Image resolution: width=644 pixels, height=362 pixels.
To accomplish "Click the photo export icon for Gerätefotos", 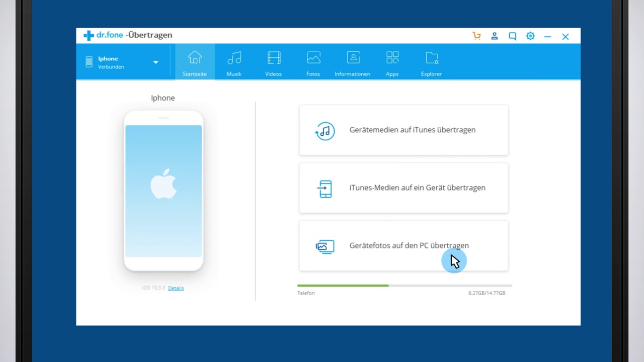I will click(x=325, y=246).
